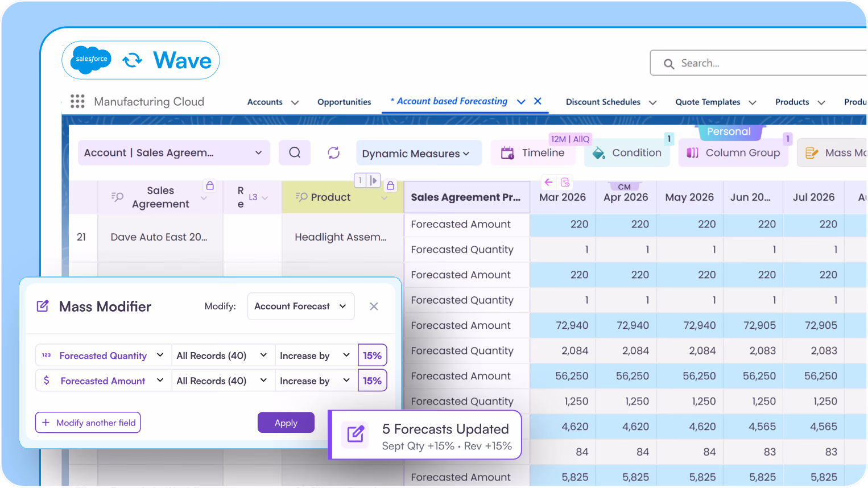This screenshot has width=868, height=488.
Task: Click the Personal tag above Column Group
Action: pos(729,131)
